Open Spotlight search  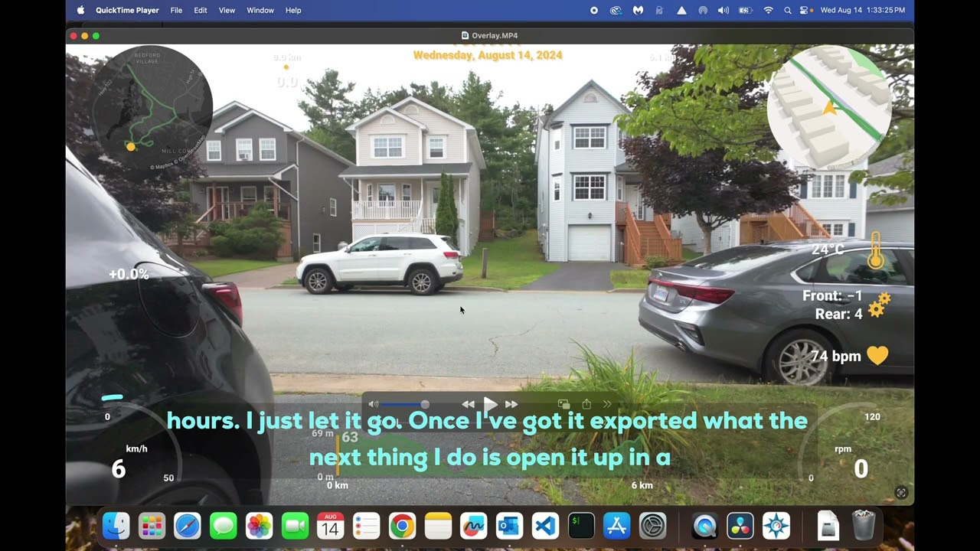[788, 10]
